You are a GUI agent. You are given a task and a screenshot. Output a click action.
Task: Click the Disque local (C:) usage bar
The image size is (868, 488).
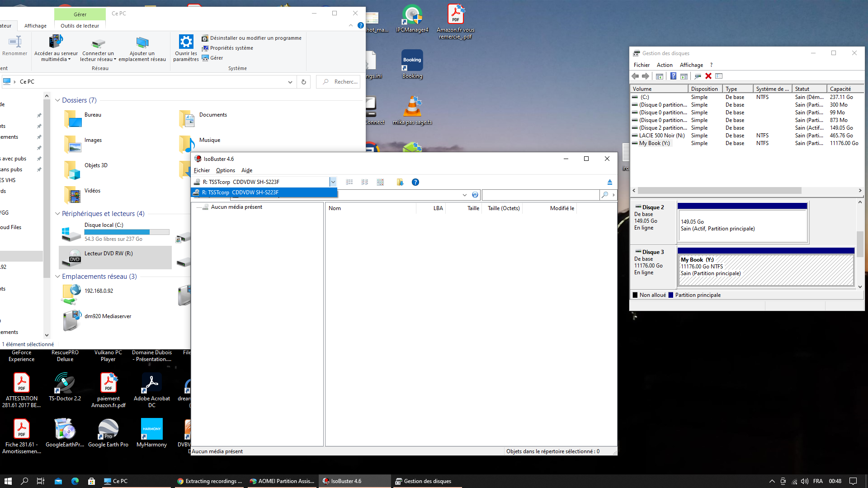click(x=127, y=232)
